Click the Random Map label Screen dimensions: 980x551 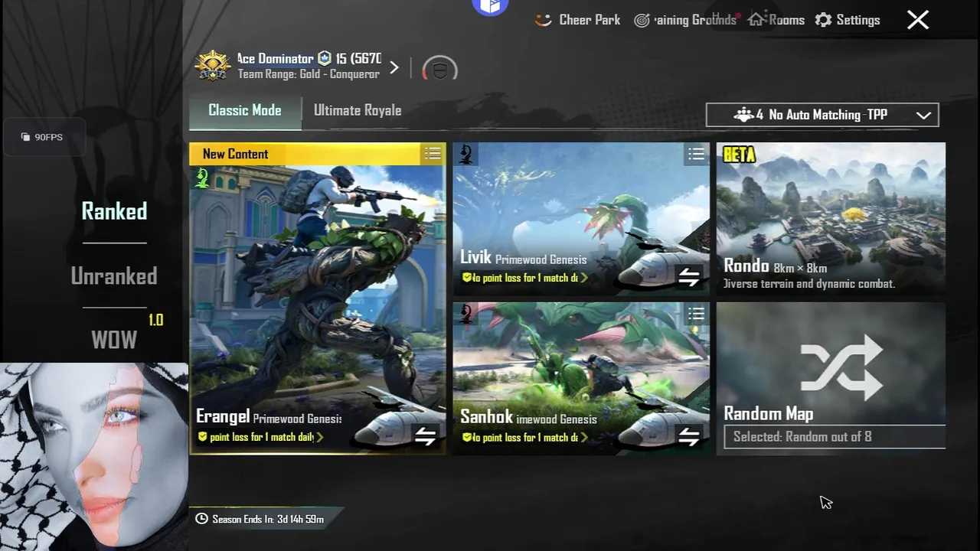(x=769, y=414)
